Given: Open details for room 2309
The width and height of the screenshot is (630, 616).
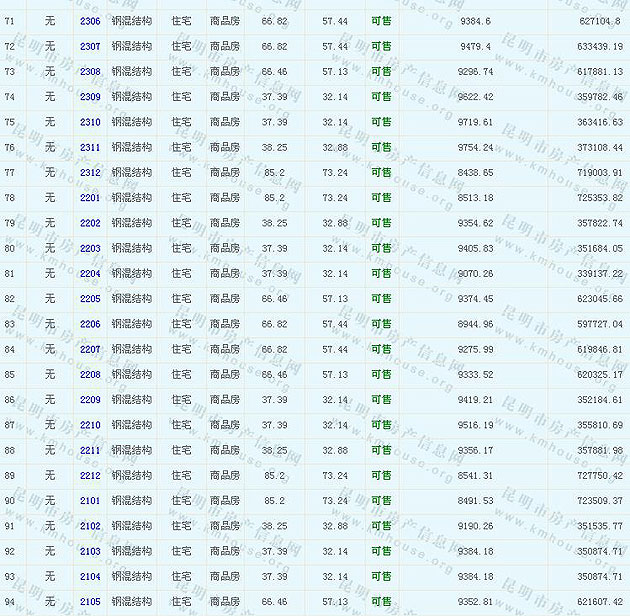Looking at the screenshot, I should 90,97.
